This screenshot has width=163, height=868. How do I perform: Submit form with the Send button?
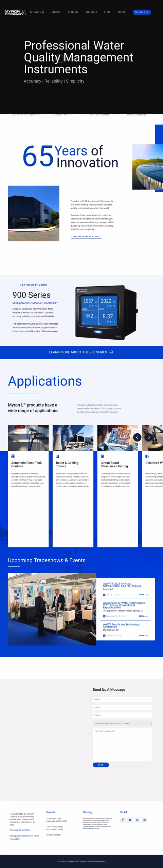(x=101, y=765)
